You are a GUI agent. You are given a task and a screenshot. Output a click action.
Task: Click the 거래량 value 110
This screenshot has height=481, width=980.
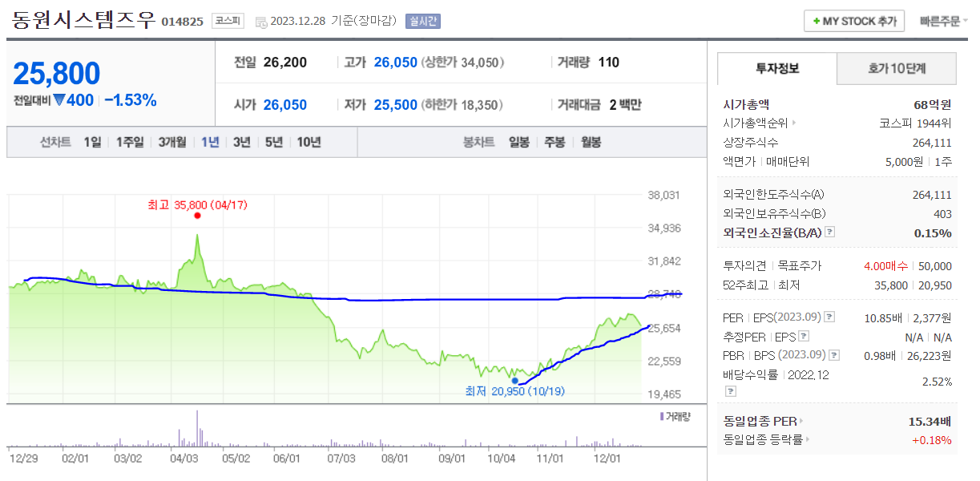tap(609, 63)
